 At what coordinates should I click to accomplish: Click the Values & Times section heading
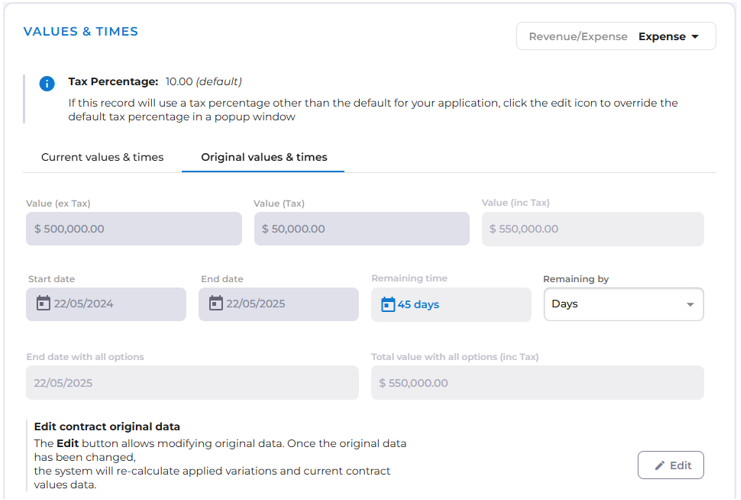pos(81,31)
